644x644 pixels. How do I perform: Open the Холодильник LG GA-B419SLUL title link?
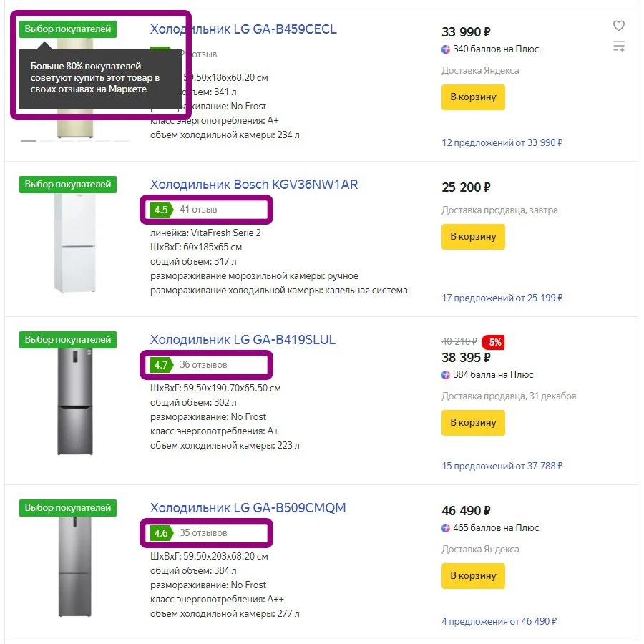coord(243,340)
